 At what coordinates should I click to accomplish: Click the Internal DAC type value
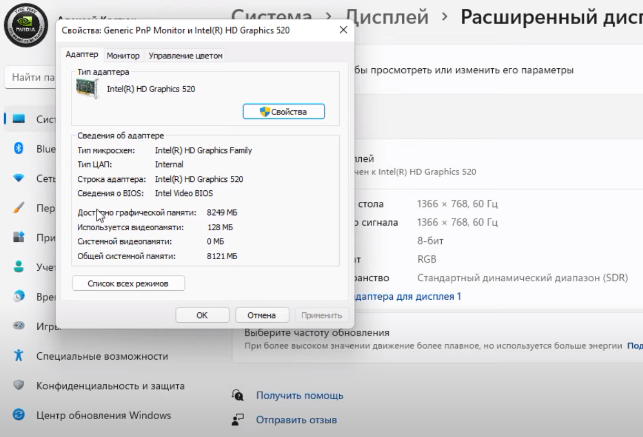(169, 164)
